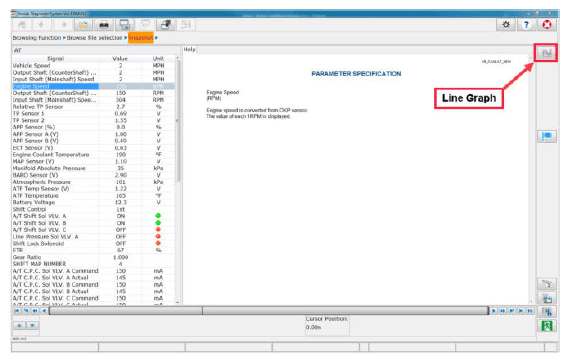Click the fast forward double-arrow button
Viewport: 569px width, 362px height.
click(x=503, y=311)
